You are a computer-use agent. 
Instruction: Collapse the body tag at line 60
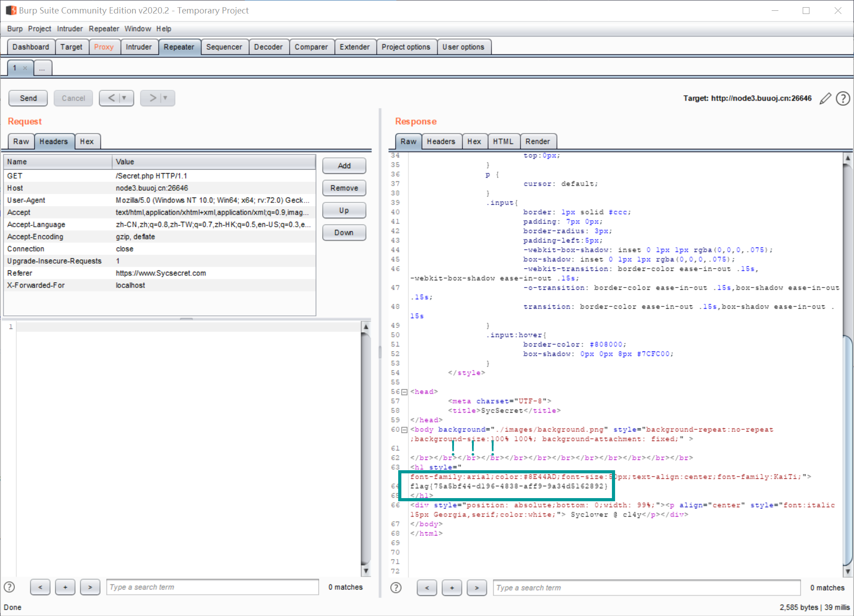[404, 430]
